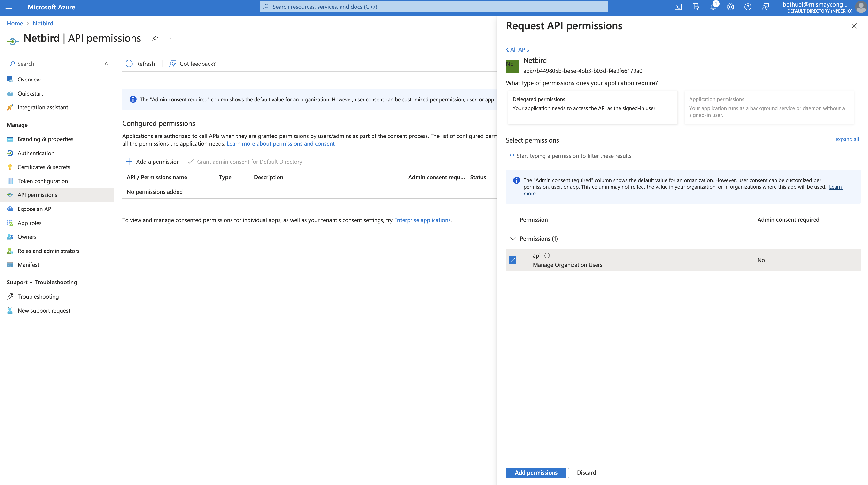Open the Enterprise applications link
The image size is (868, 485).
[422, 220]
